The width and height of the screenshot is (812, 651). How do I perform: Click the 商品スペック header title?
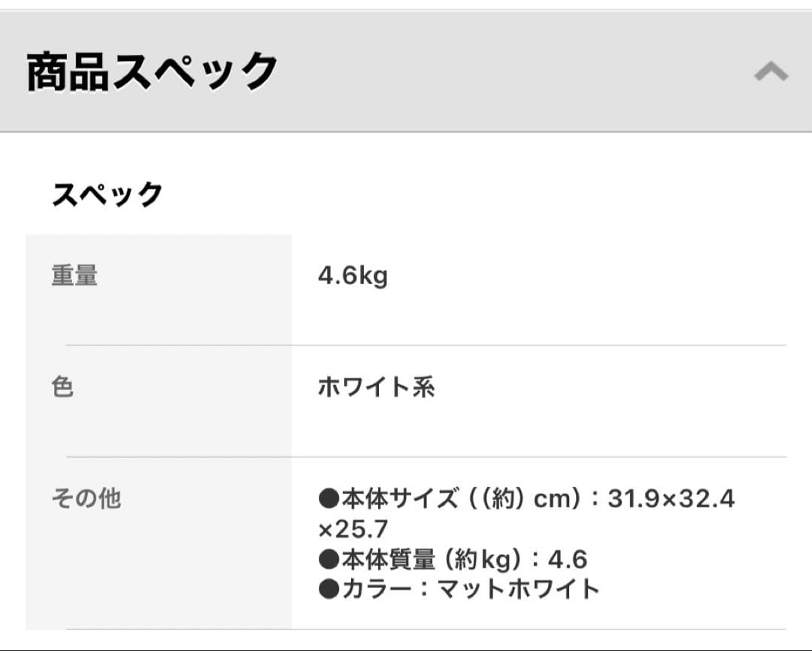(153, 72)
